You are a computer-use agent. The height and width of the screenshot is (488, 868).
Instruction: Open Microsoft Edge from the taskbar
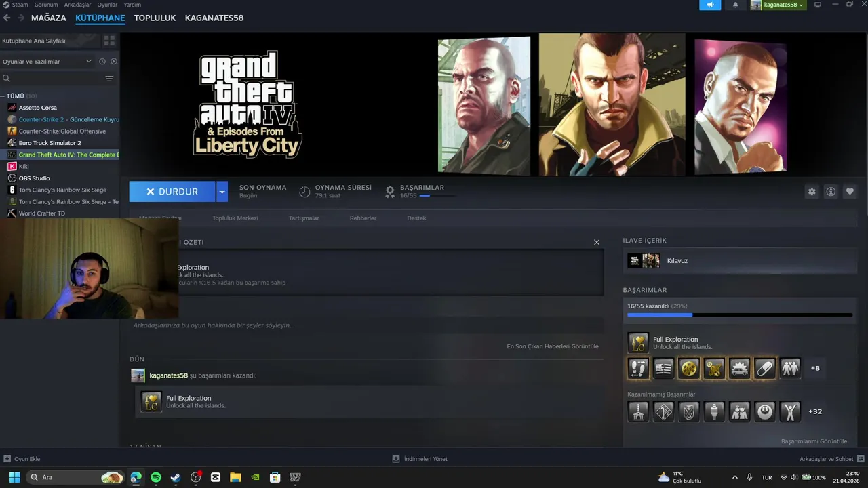pos(136,477)
